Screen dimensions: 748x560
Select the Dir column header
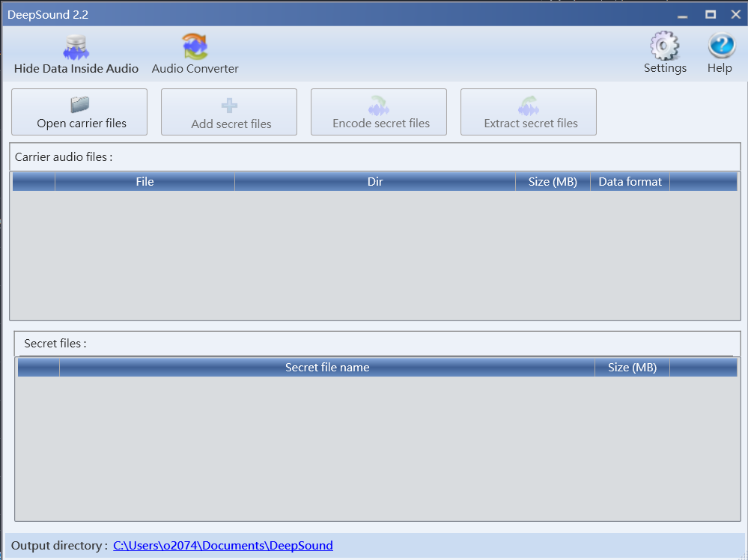coord(375,182)
